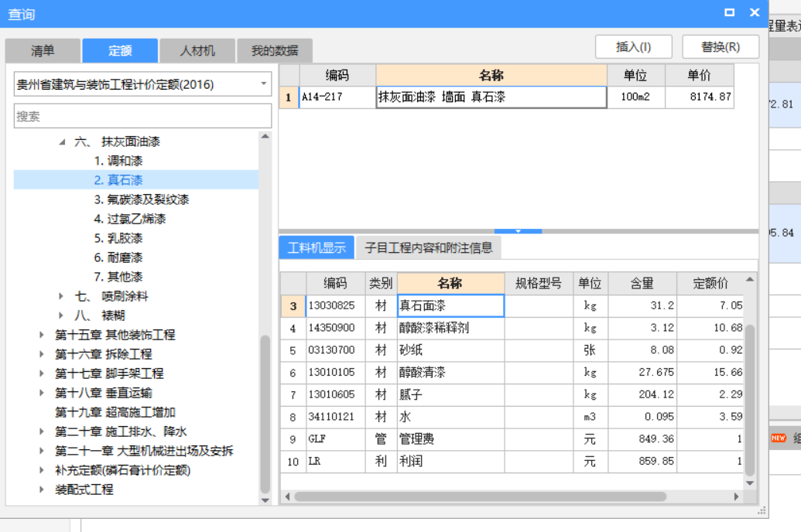Click the tree panel scroll-down arrow

click(x=265, y=500)
